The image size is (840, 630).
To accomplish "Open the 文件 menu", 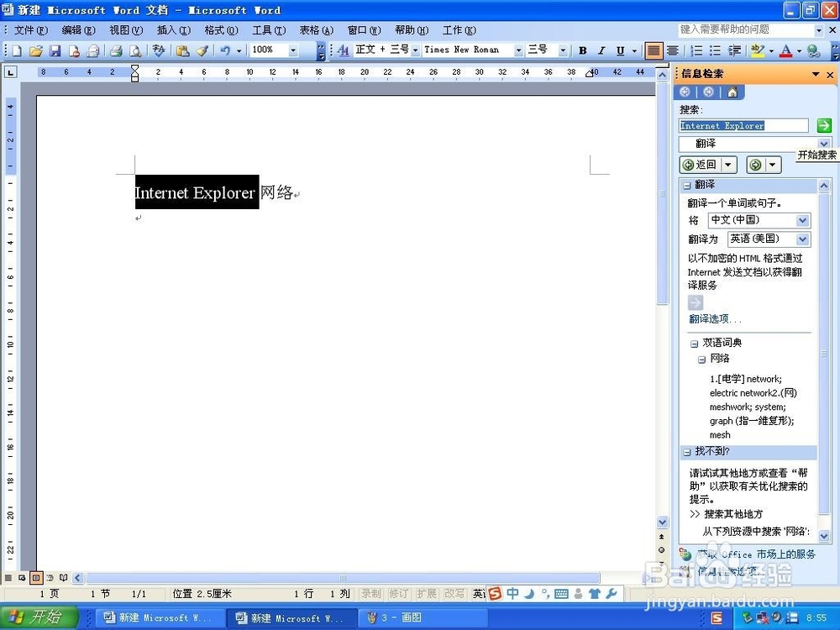I will click(30, 30).
